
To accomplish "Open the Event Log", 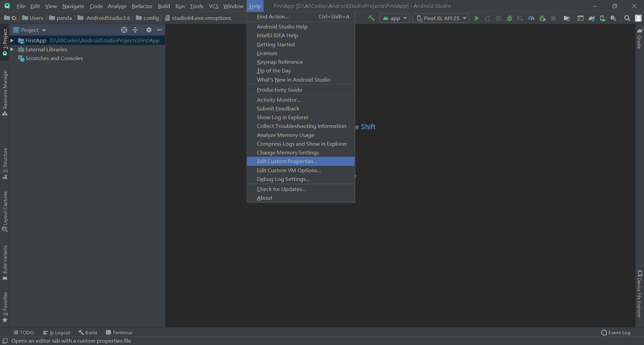I will pyautogui.click(x=615, y=333).
